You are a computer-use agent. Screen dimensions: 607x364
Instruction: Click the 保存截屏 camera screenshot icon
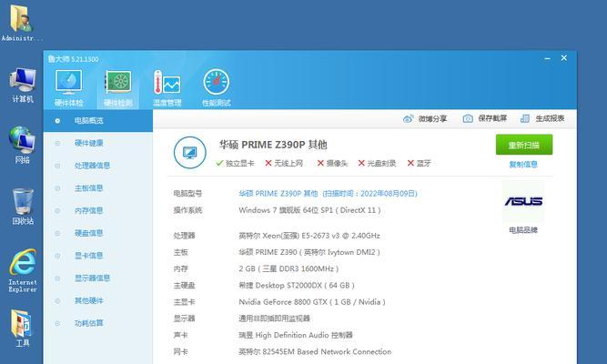pyautogui.click(x=468, y=118)
